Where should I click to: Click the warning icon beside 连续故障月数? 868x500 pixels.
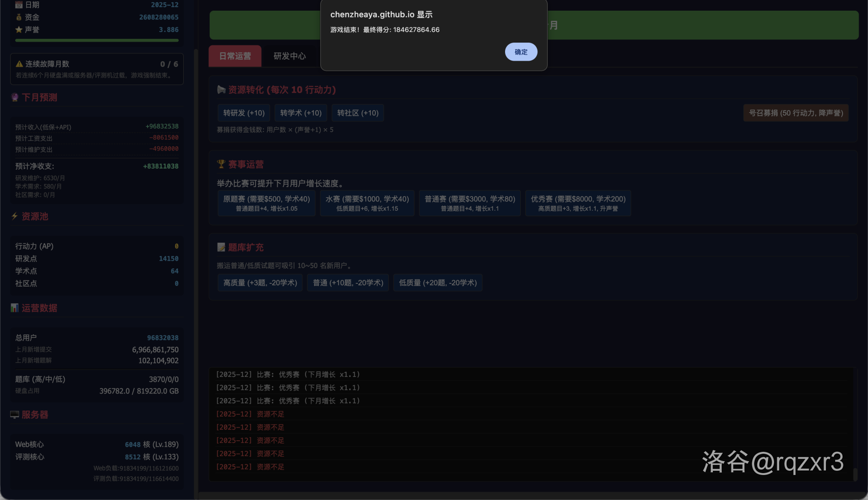tap(19, 64)
